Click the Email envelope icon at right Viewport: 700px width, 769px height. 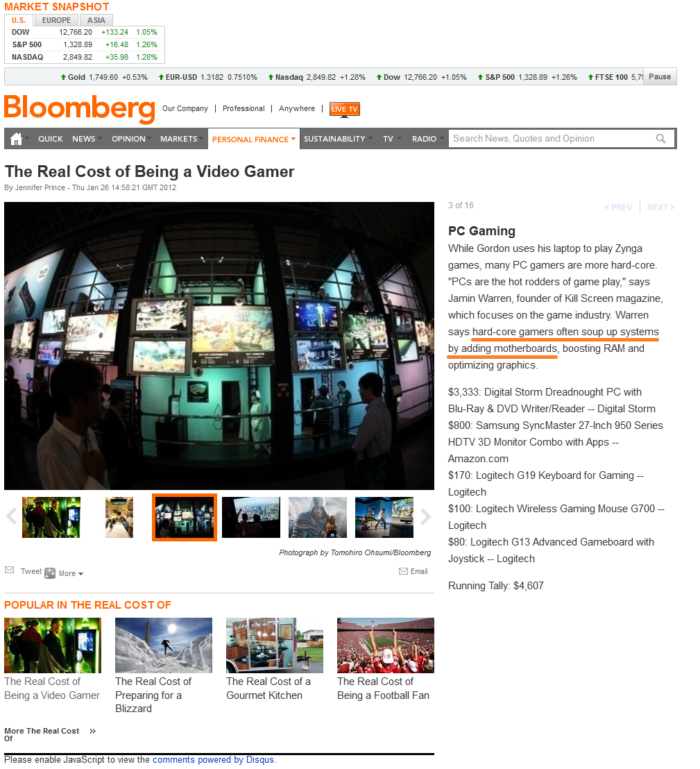404,571
